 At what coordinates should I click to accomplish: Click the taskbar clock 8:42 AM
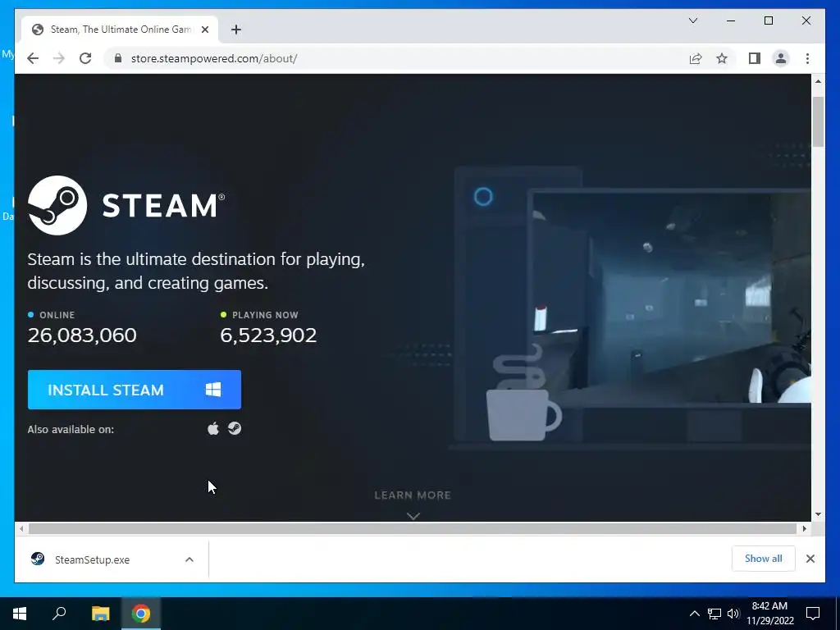click(769, 606)
